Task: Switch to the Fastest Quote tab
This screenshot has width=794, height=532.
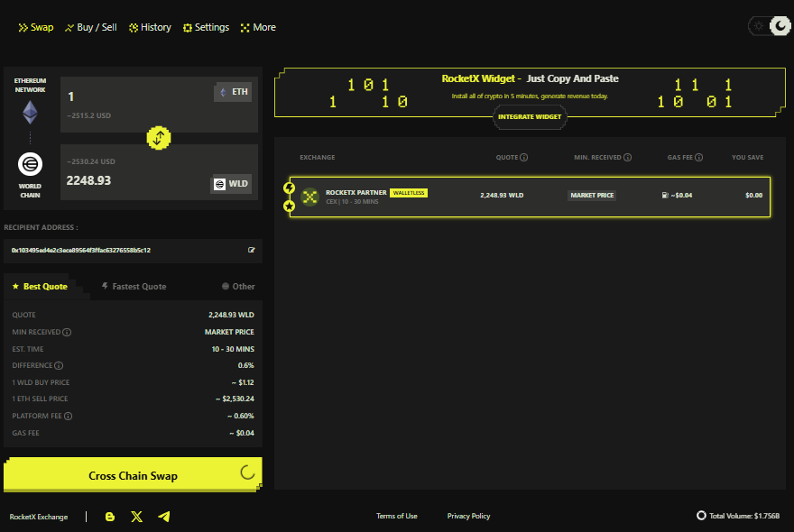Action: (134, 287)
